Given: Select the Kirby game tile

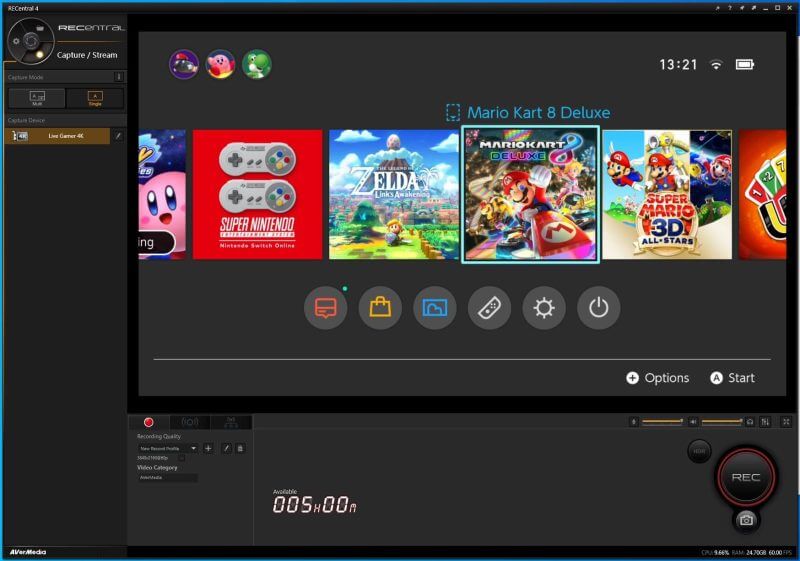Looking at the screenshot, I should (162, 194).
